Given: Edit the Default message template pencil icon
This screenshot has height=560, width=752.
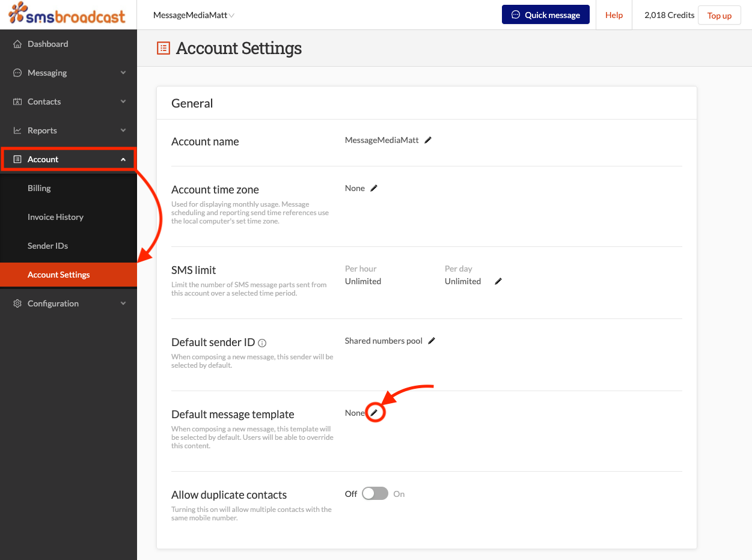Looking at the screenshot, I should [x=374, y=413].
